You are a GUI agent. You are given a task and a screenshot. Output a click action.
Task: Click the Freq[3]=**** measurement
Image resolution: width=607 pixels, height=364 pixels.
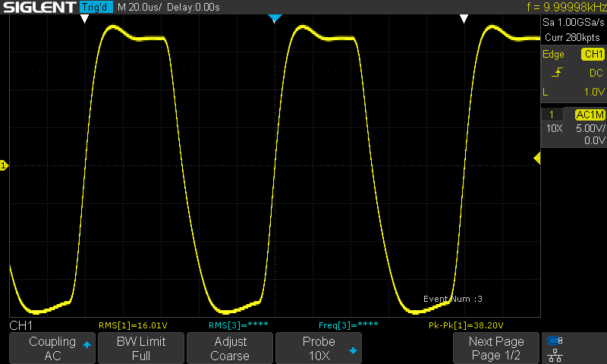click(348, 325)
